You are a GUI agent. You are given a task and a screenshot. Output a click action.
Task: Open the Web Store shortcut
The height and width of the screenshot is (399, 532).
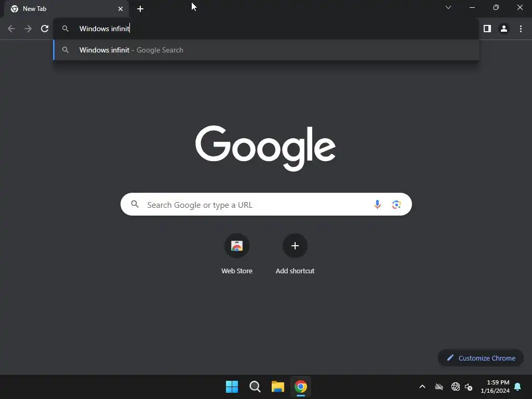tap(237, 254)
